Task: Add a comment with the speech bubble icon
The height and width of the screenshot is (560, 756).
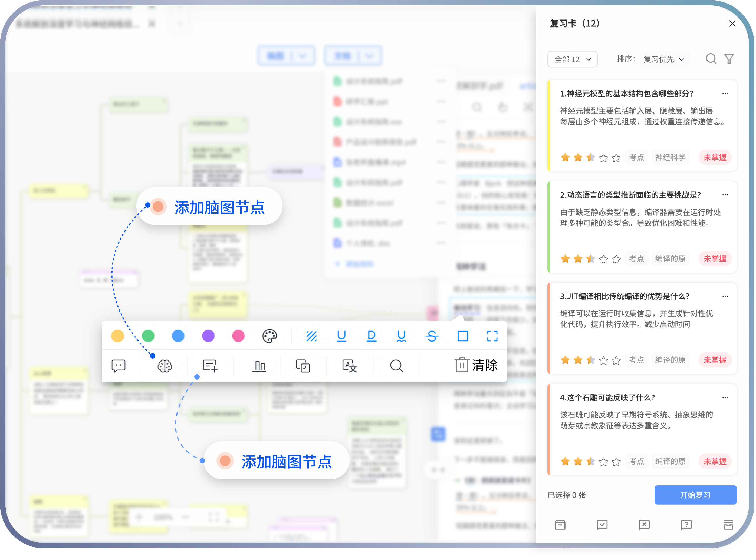Action: point(118,366)
